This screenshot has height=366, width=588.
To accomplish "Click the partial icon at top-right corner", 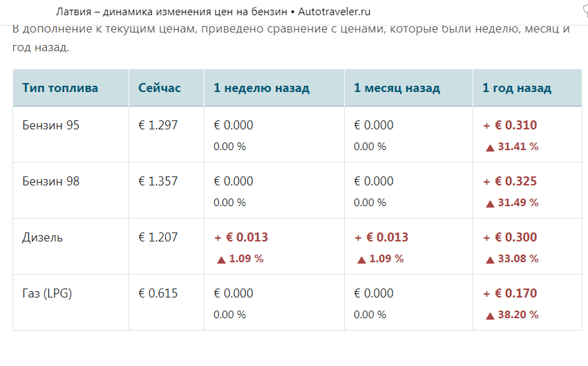I will tap(585, 11).
